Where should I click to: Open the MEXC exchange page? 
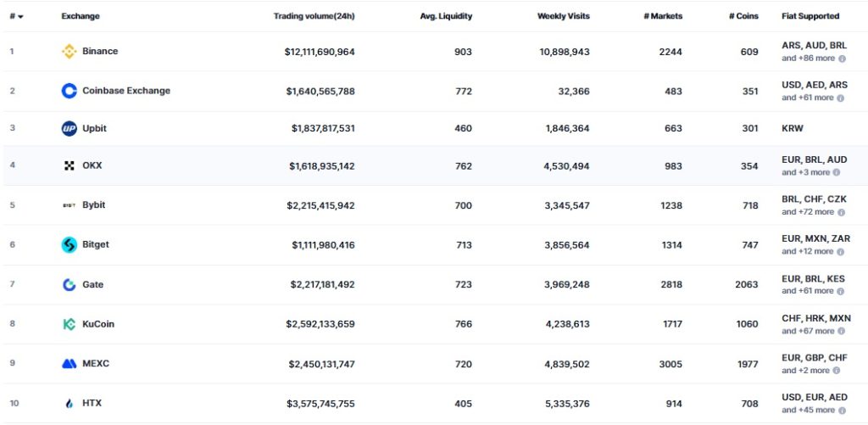tap(96, 363)
